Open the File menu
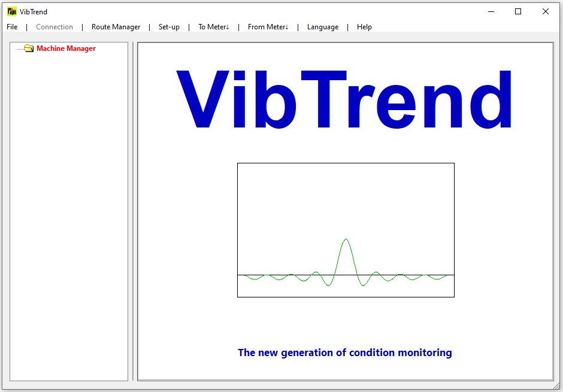 tap(12, 27)
